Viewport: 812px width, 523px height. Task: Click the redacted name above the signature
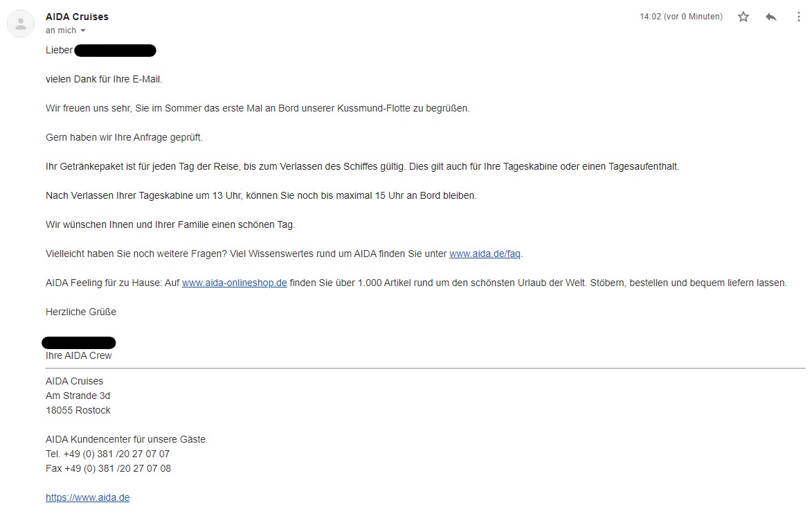(x=78, y=342)
